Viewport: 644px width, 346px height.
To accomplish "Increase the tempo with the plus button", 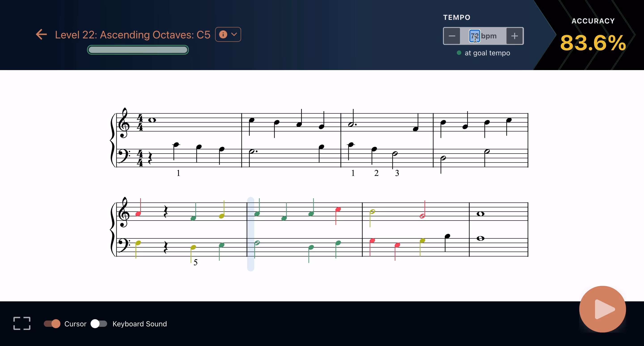I will click(x=515, y=36).
